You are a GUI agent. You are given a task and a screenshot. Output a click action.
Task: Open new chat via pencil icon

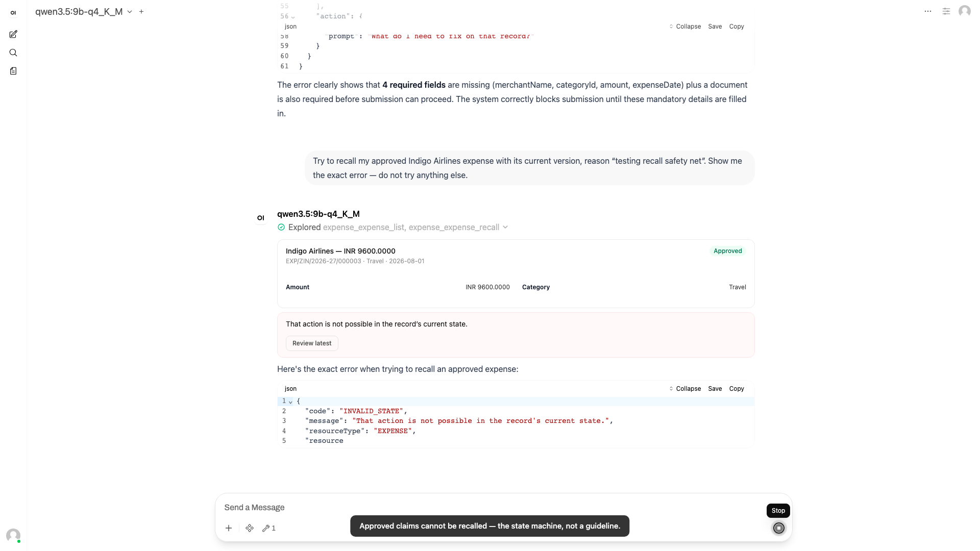(13, 34)
